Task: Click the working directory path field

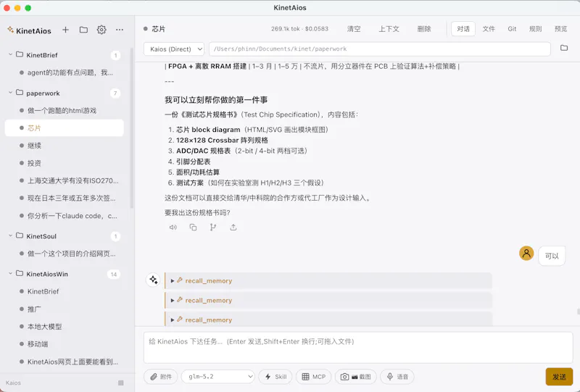Action: (x=380, y=49)
